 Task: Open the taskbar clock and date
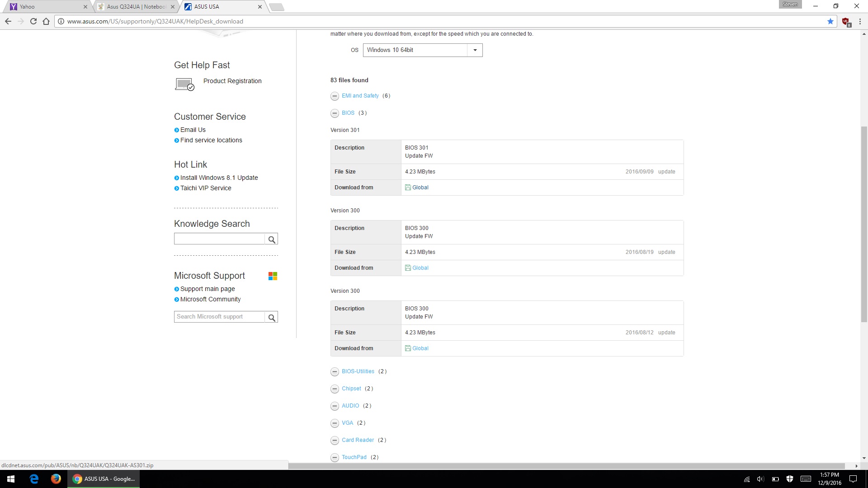click(x=830, y=479)
